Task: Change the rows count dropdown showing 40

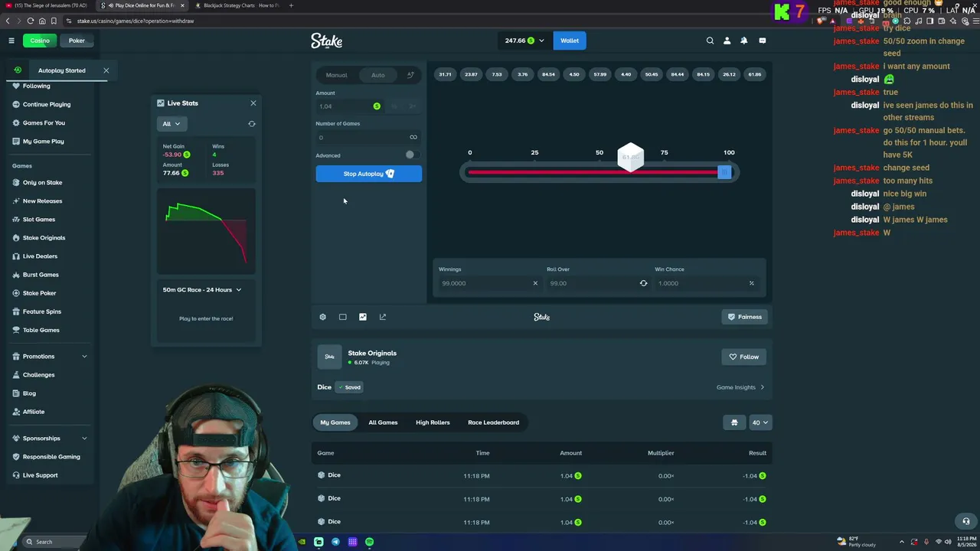Action: 759,422
